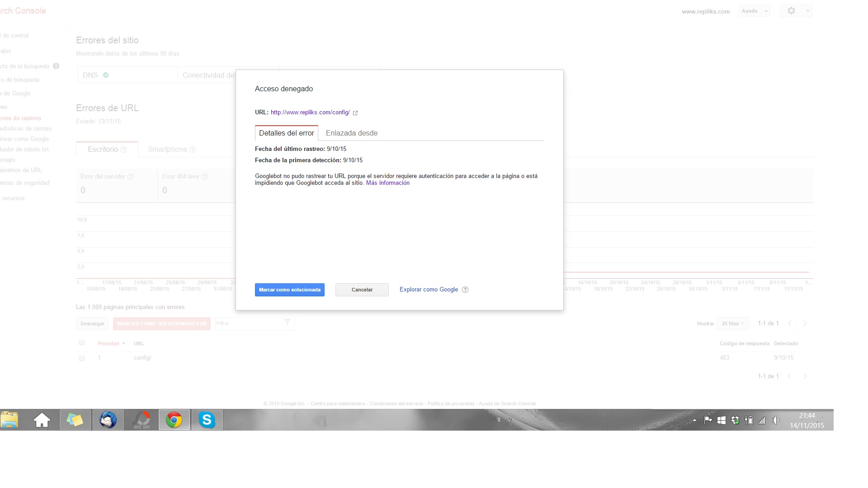Open Más información link
This screenshot has width=868, height=488.
(x=387, y=183)
